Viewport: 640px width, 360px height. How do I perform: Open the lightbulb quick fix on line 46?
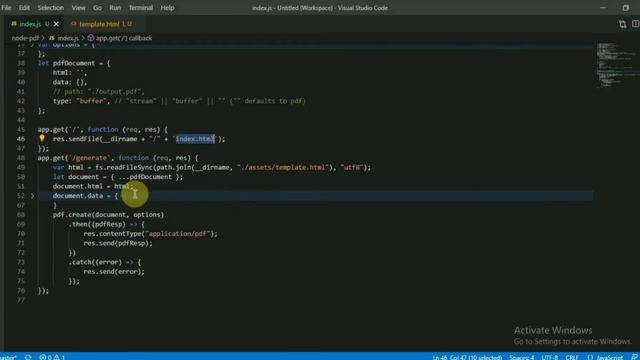42,139
